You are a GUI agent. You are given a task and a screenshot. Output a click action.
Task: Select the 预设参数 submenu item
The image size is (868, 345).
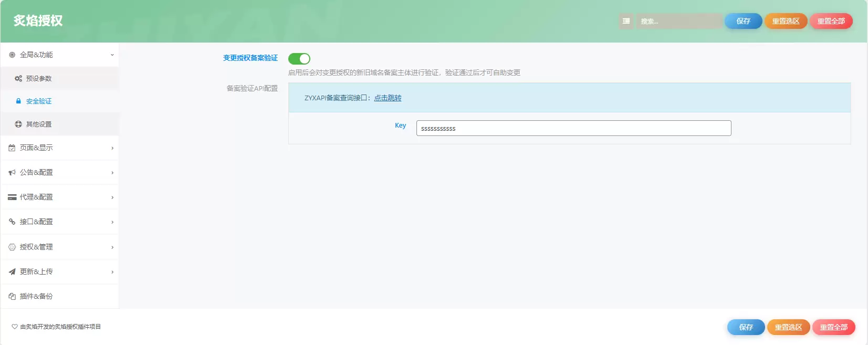[x=60, y=78]
